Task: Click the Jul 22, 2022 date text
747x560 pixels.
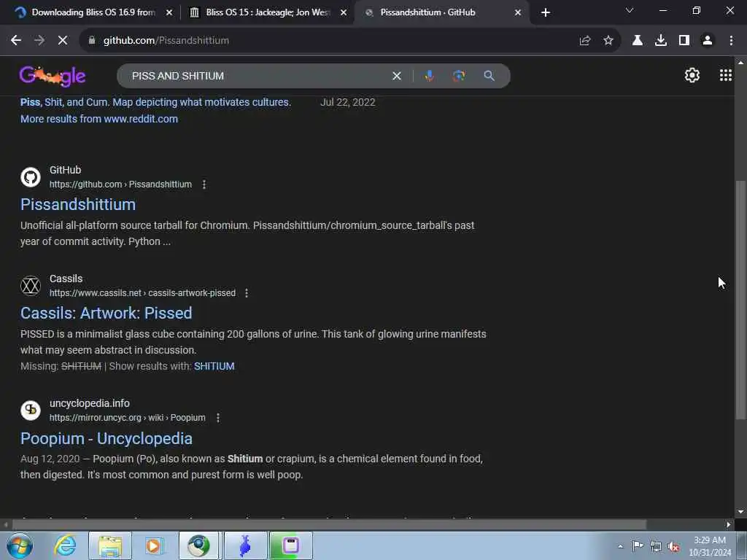Action: click(x=348, y=102)
